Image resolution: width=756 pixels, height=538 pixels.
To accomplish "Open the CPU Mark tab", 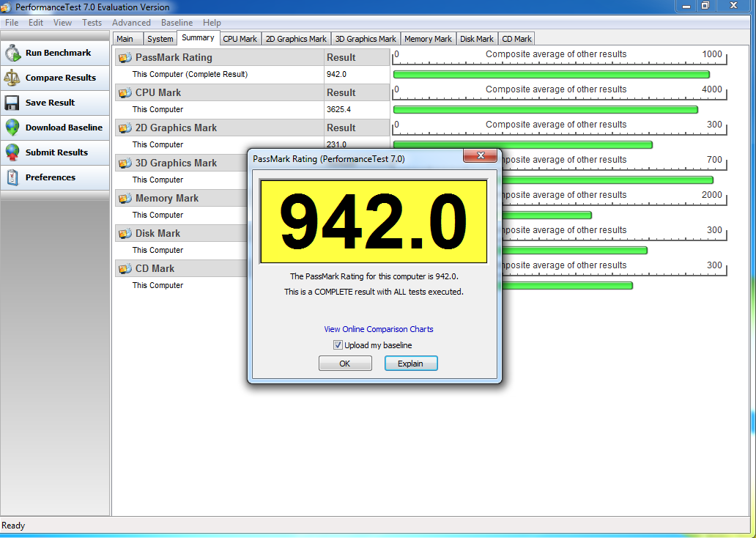I will coord(240,39).
